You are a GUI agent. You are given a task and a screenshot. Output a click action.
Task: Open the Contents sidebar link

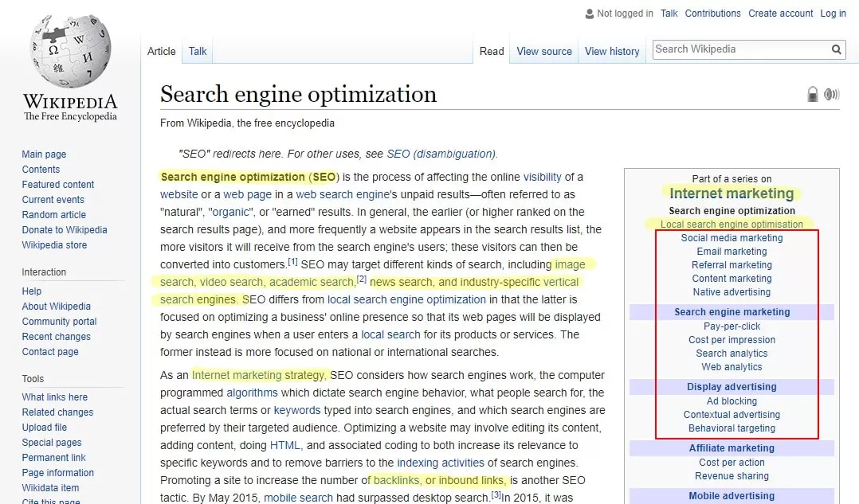pyautogui.click(x=41, y=170)
